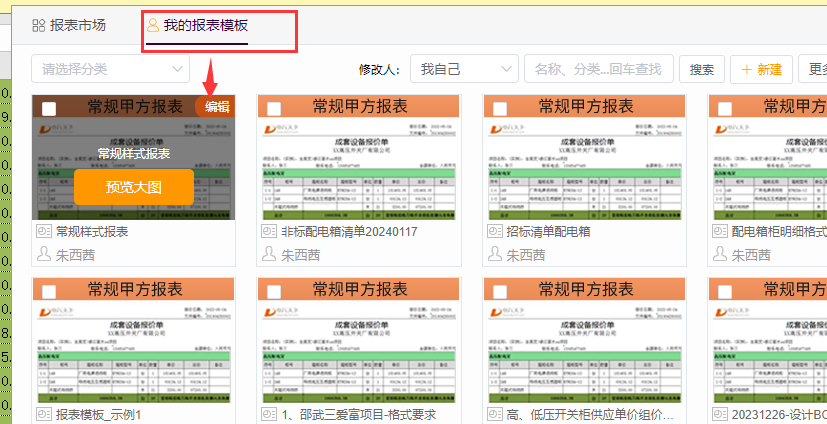827x424 pixels.
Task: Click the report icon beside 20231226-设计
Action: pyautogui.click(x=720, y=414)
